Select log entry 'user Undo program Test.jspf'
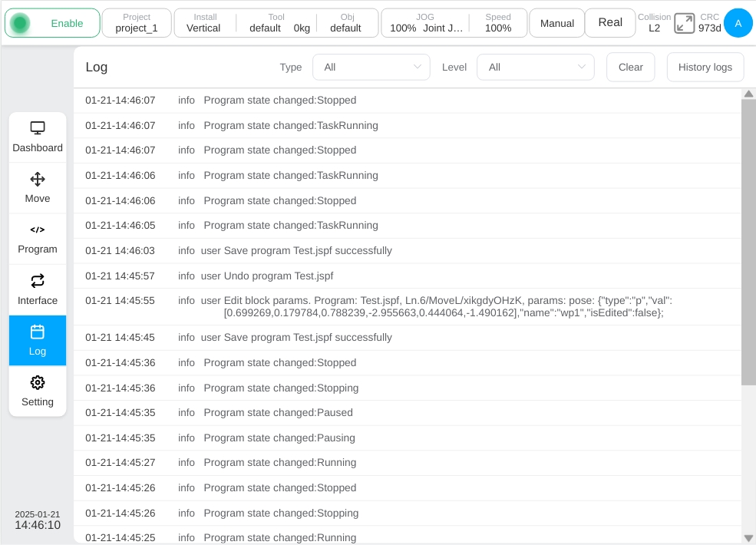756x545 pixels. [x=407, y=276]
